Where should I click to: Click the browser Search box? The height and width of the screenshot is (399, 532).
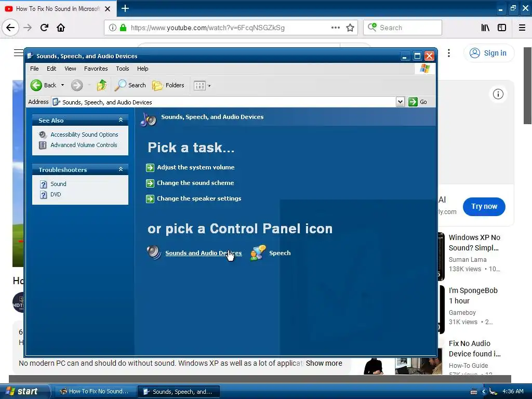pyautogui.click(x=403, y=28)
